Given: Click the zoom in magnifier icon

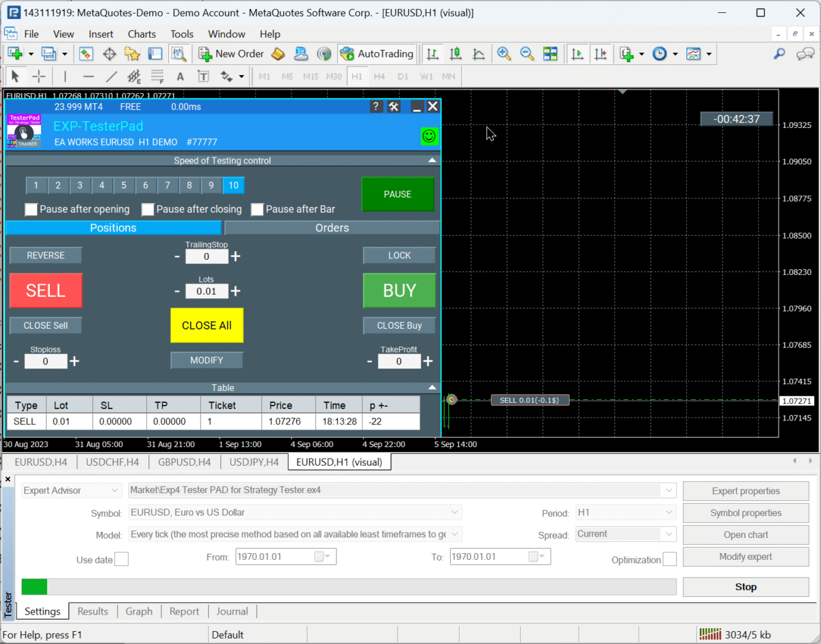Looking at the screenshot, I should pos(504,54).
